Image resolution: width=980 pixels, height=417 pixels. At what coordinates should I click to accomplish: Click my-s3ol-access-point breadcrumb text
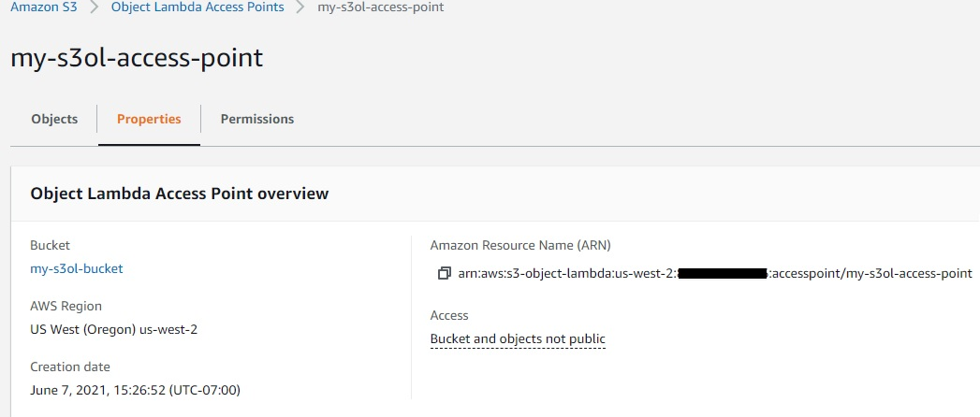(x=381, y=8)
